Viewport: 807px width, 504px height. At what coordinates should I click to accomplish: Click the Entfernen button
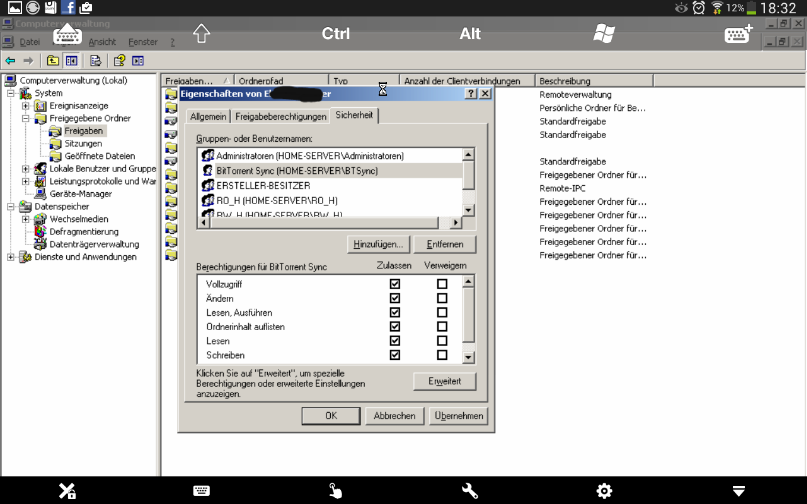[x=445, y=245]
